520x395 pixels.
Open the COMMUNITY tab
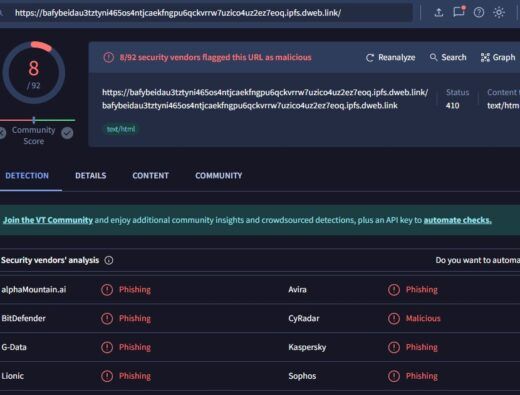[x=219, y=176]
